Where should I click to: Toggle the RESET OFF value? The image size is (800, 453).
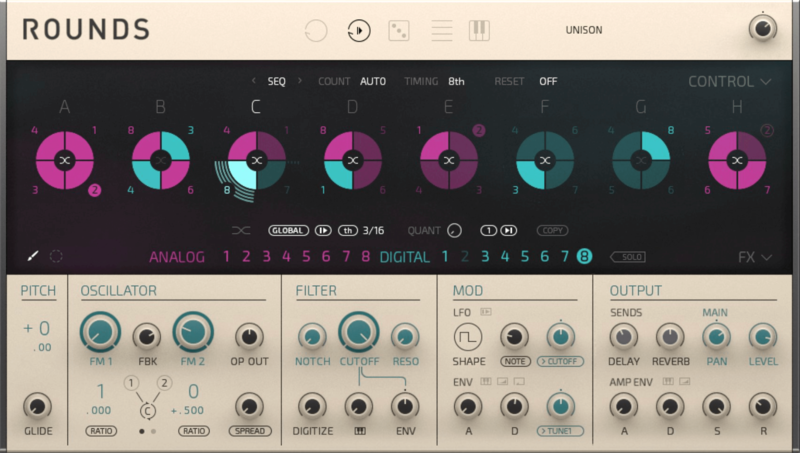click(548, 81)
